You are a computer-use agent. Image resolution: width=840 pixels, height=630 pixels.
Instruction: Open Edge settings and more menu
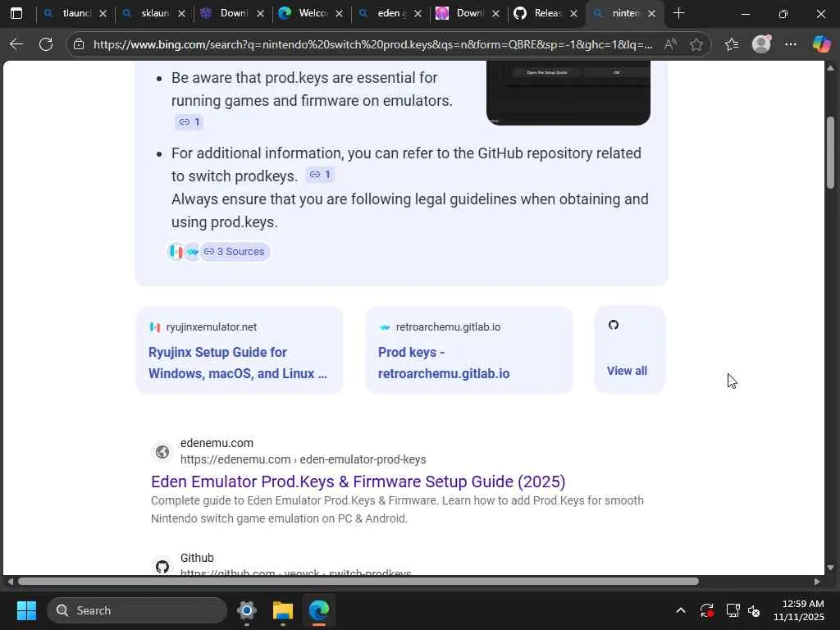(x=791, y=44)
